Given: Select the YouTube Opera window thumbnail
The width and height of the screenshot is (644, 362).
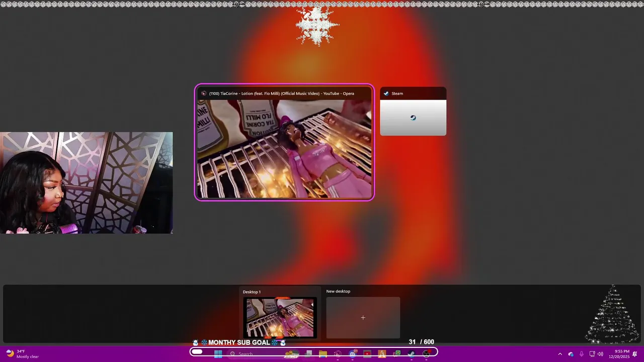Looking at the screenshot, I should pos(284,143).
